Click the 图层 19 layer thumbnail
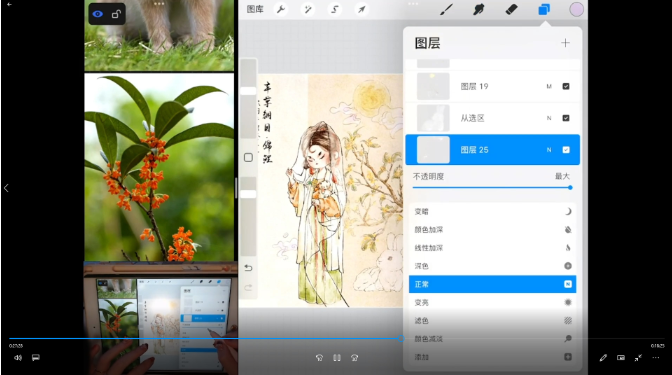The height and width of the screenshot is (375, 672). pyautogui.click(x=433, y=86)
